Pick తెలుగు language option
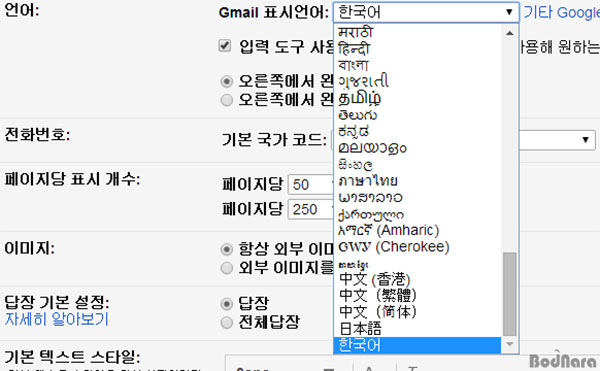This screenshot has height=371, width=600. point(358,115)
